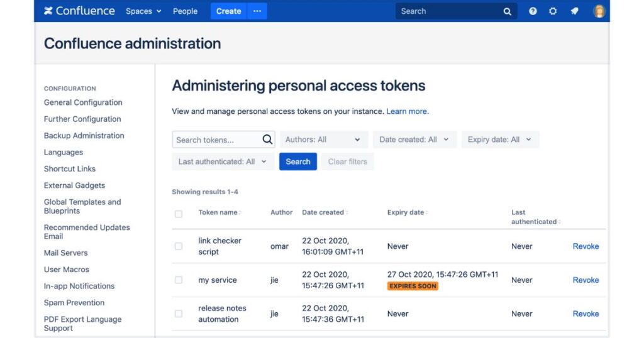
Task: Expand the Authors: All dropdown
Action: [323, 139]
